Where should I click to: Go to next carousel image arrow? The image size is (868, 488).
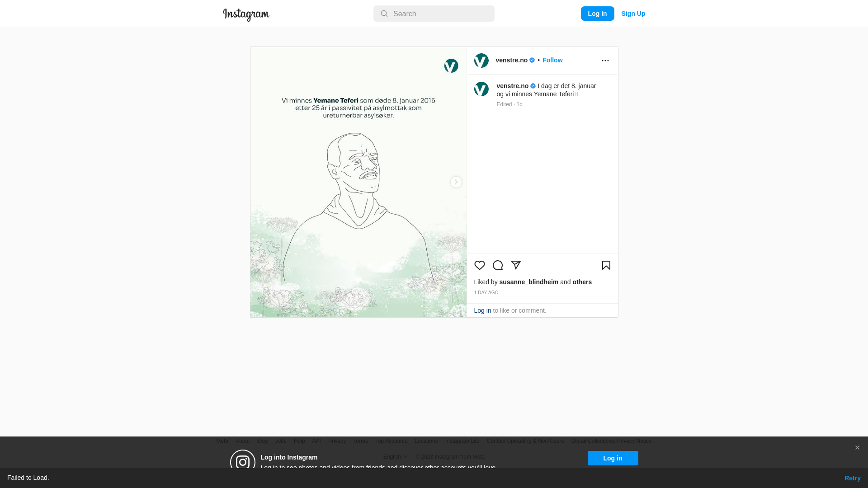pos(456,182)
